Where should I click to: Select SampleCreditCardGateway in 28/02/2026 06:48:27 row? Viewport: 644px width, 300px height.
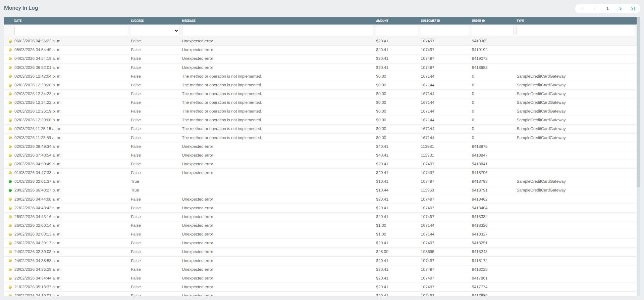(541, 190)
